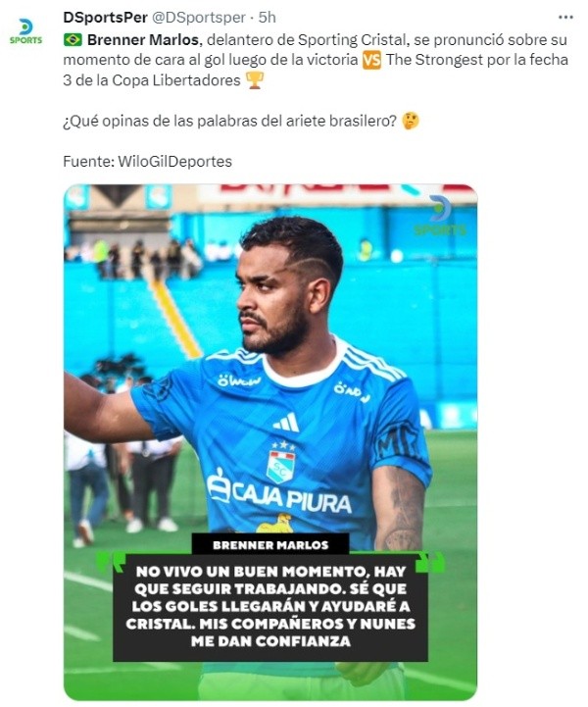Click the adidas logo on the jersey
The image size is (588, 707).
click(x=286, y=423)
